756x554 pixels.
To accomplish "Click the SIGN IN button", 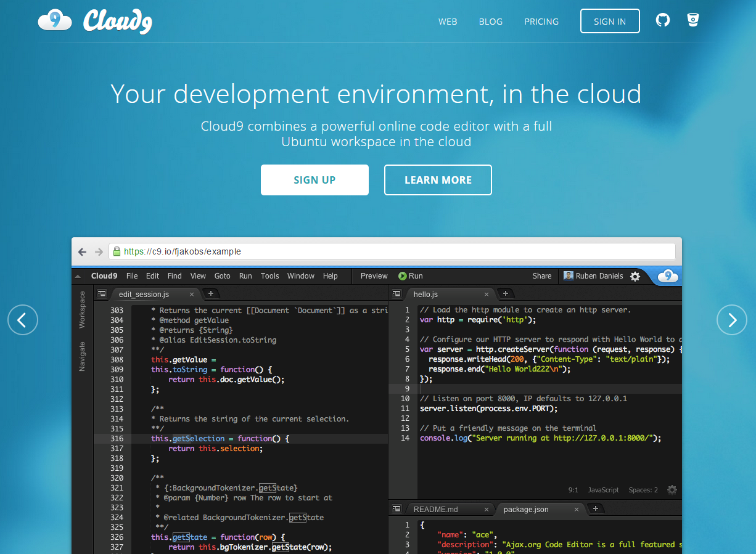I will coord(610,21).
